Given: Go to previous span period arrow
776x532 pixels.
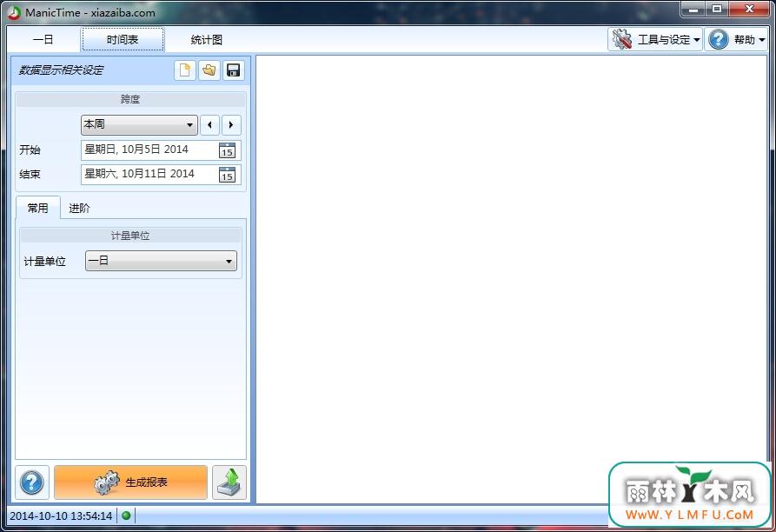Looking at the screenshot, I should 209,125.
